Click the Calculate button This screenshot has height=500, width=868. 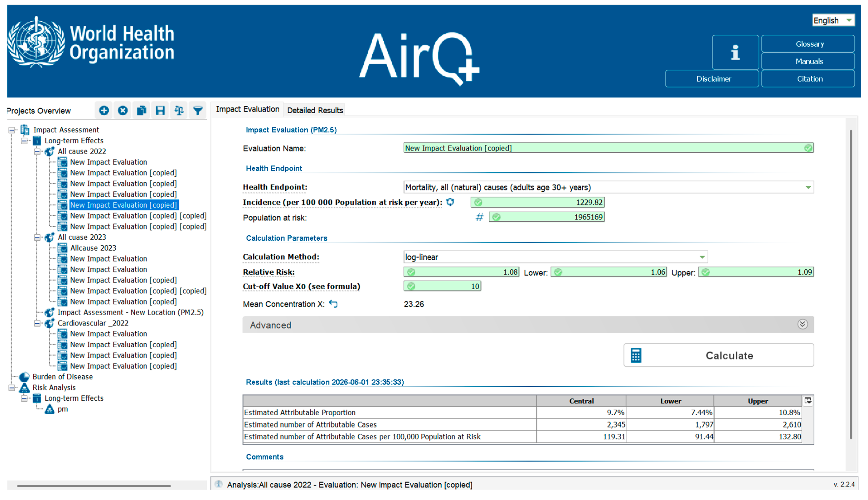click(719, 355)
